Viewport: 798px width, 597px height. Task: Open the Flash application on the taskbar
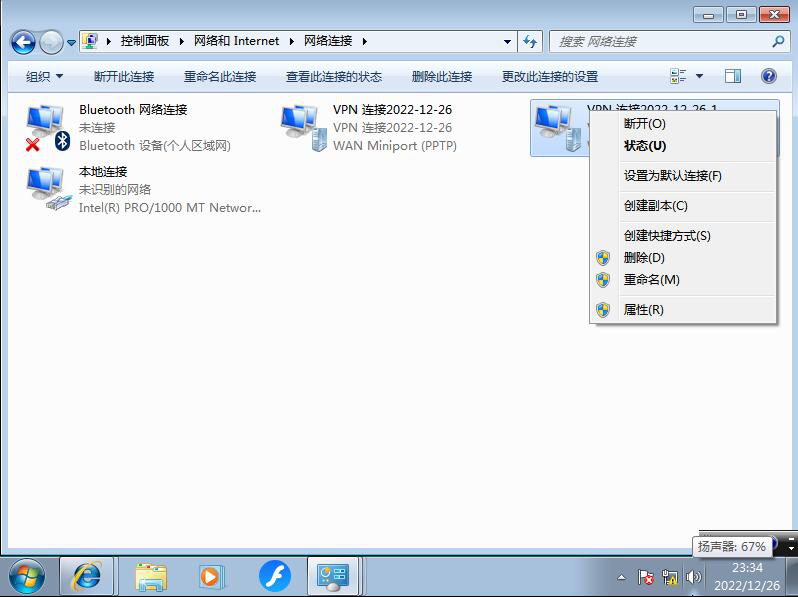click(275, 577)
